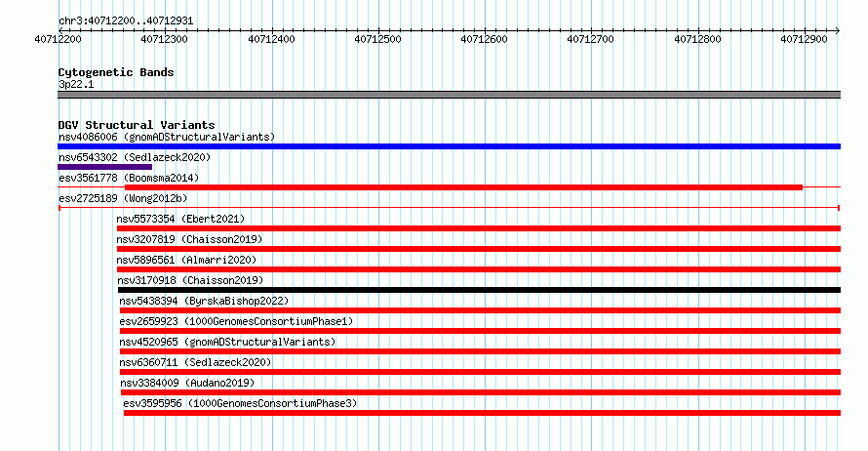Select the red bar under nsv3384009 Audano2019
The height and width of the screenshot is (451, 868).
[x=481, y=392]
